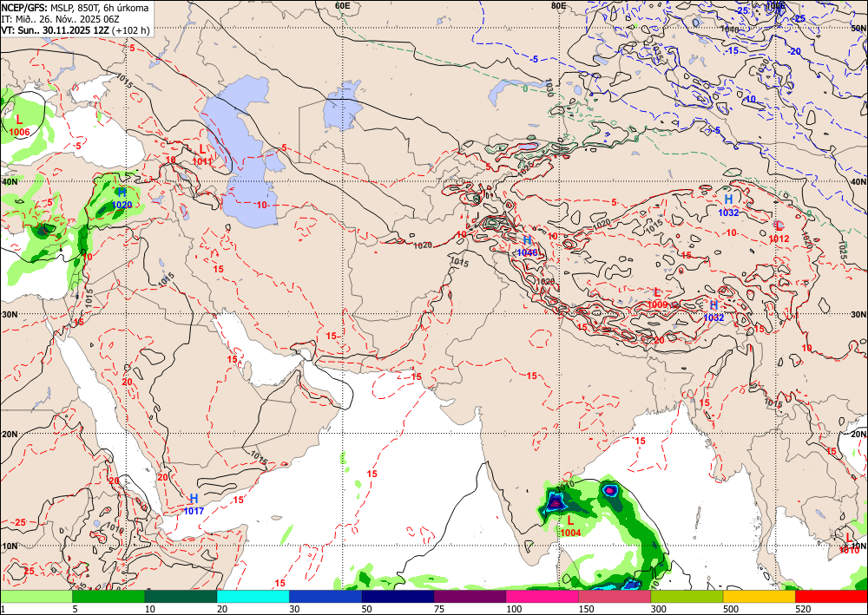Click the '500' value on the color scale
The height and width of the screenshot is (615, 868).
point(730,609)
